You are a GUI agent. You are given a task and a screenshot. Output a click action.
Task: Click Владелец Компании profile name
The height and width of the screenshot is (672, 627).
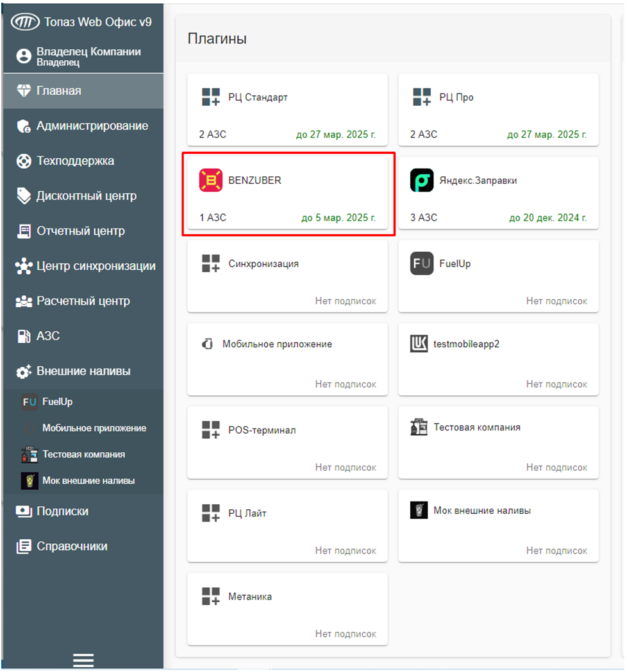[x=88, y=52]
